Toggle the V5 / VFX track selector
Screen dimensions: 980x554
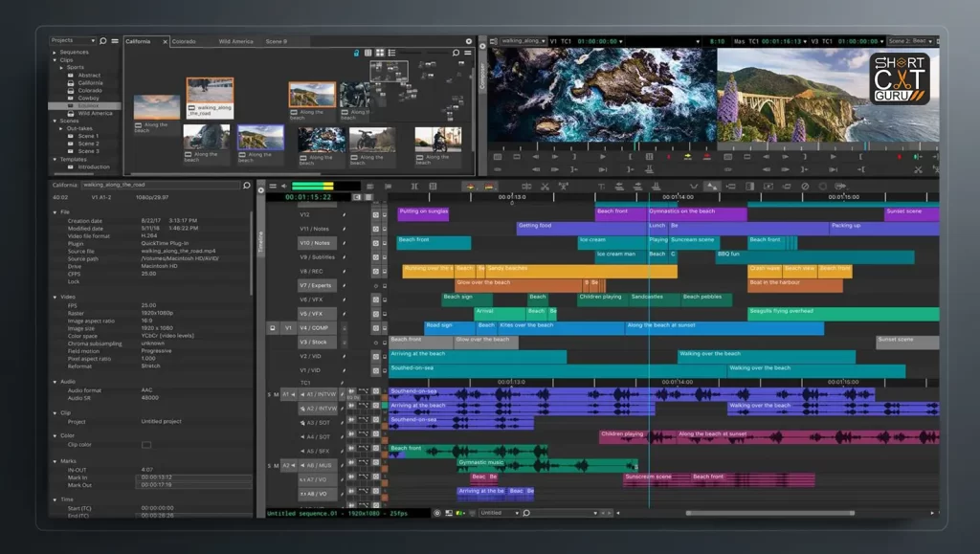point(317,314)
